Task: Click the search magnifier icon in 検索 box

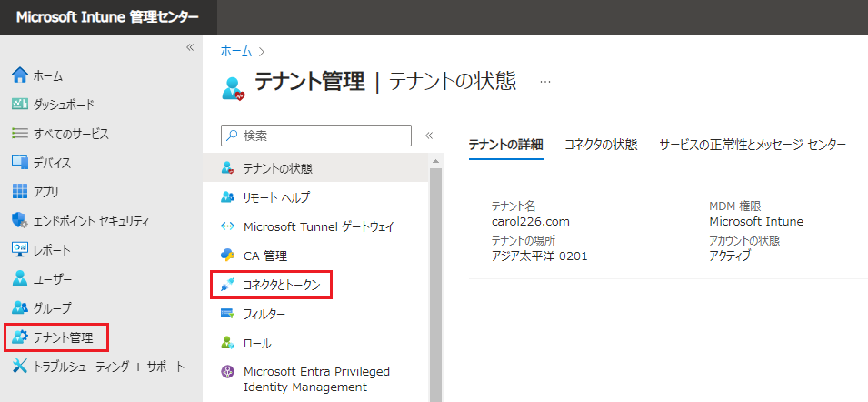Action: (x=232, y=136)
